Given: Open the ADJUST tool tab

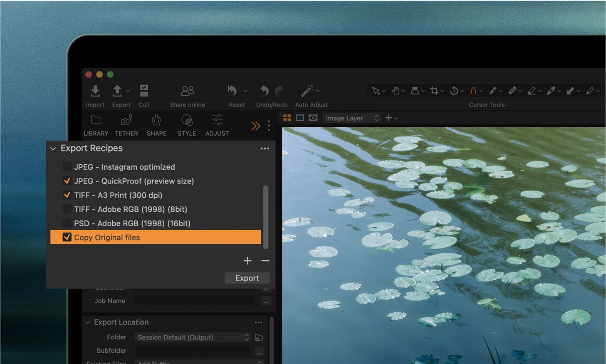Looking at the screenshot, I should coord(217,125).
